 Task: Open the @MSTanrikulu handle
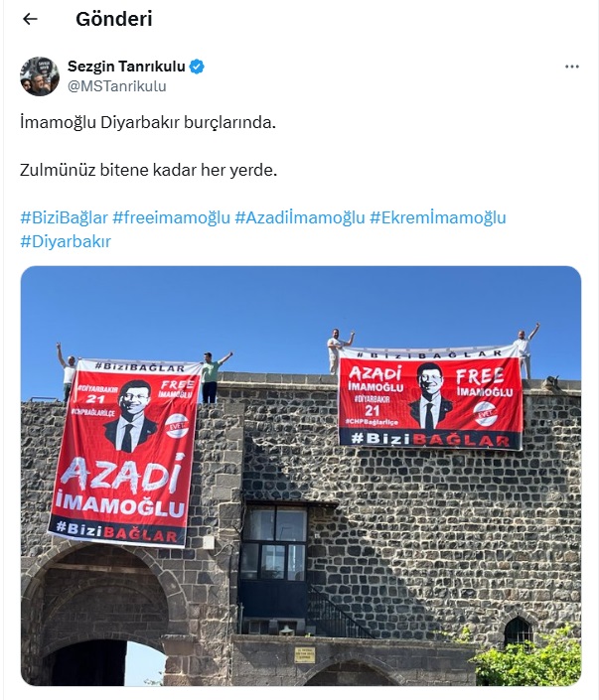tap(117, 86)
